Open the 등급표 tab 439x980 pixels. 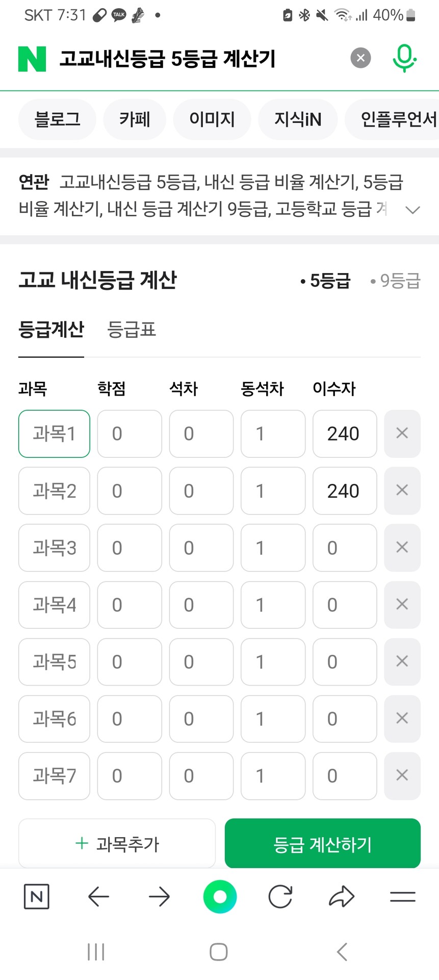tap(132, 330)
